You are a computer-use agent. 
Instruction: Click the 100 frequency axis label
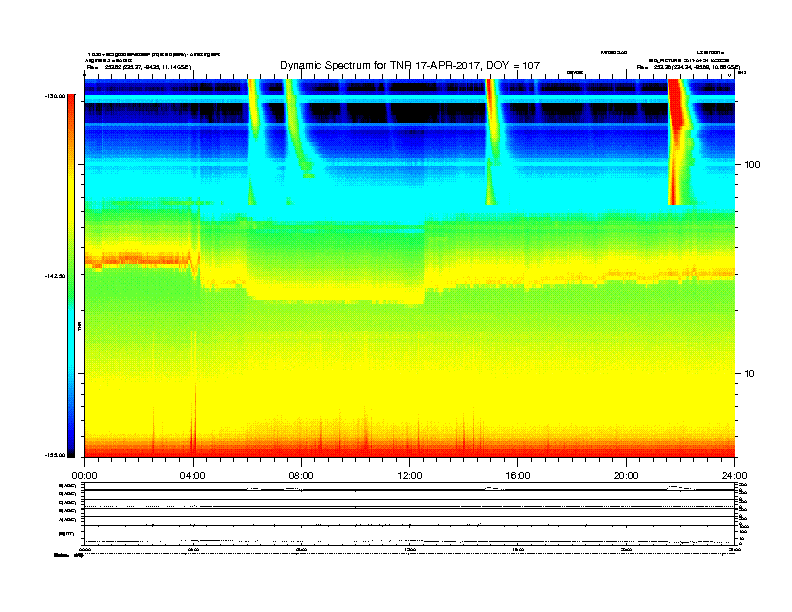[752, 165]
